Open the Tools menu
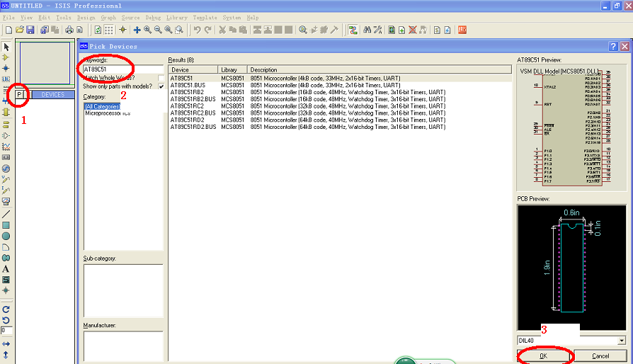The height and width of the screenshot is (364, 633). click(x=64, y=17)
